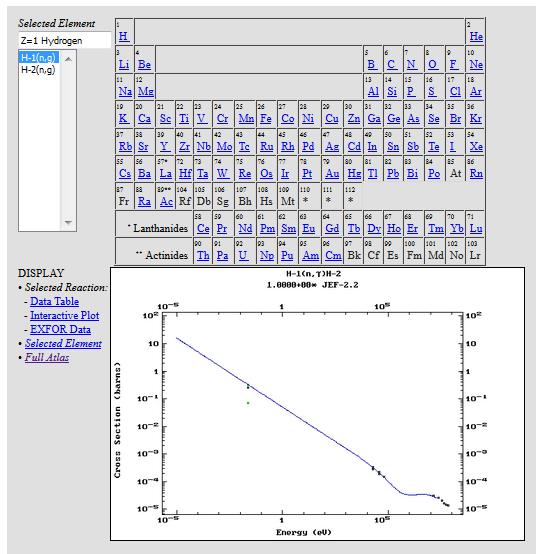Select Thorium (Th) actinide link
The width and height of the screenshot is (541, 554).
[203, 255]
